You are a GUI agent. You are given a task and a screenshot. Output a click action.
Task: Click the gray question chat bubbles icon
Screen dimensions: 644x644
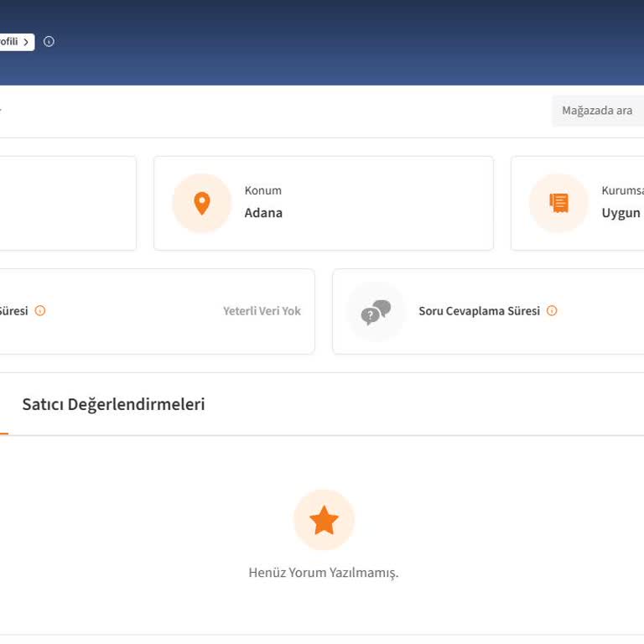pos(376,312)
